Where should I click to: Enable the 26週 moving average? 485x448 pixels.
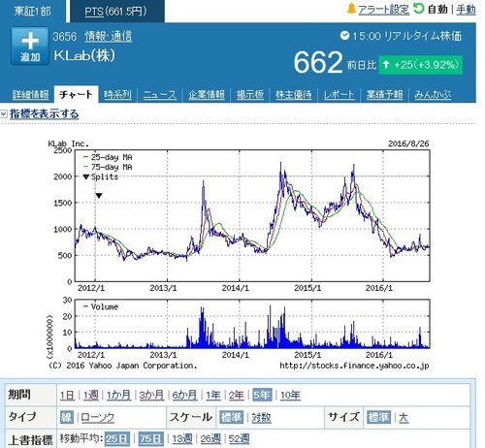pos(210,439)
